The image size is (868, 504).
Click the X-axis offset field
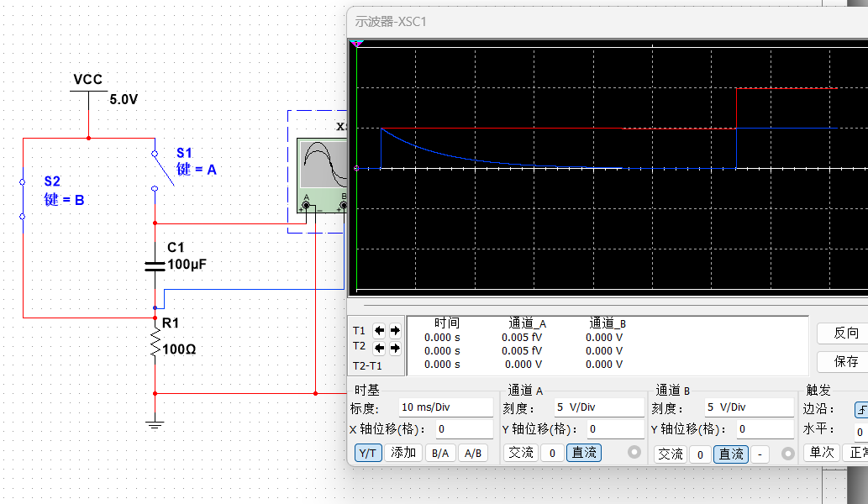coord(464,428)
